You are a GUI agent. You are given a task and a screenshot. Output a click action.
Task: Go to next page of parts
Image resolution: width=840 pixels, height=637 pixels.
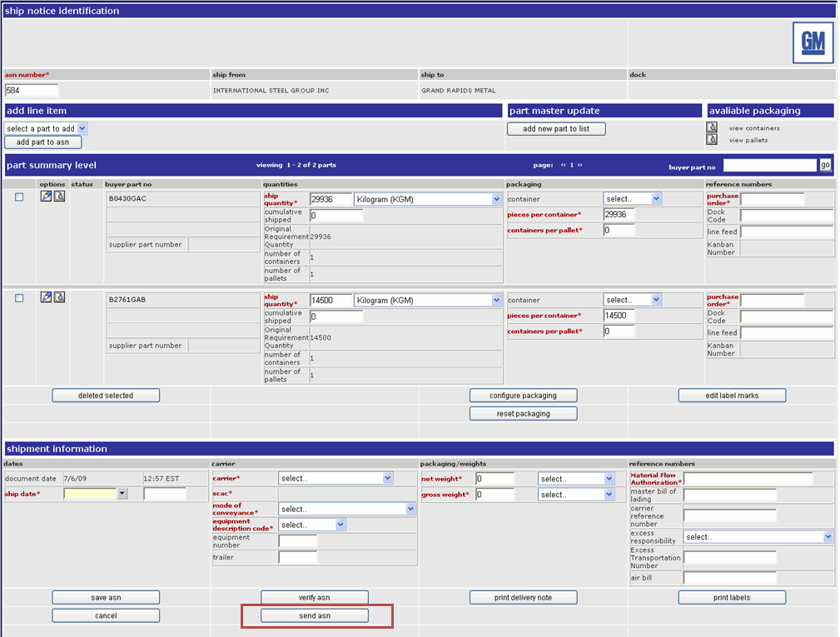click(x=579, y=165)
